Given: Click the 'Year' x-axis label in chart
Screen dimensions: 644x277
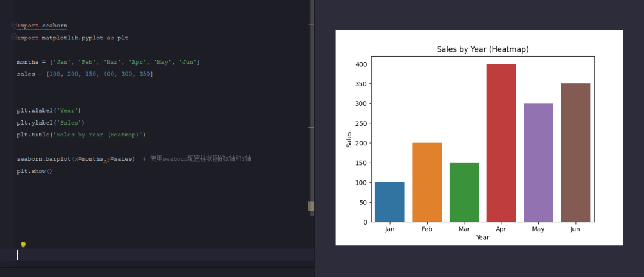Looking at the screenshot, I should 482,238.
